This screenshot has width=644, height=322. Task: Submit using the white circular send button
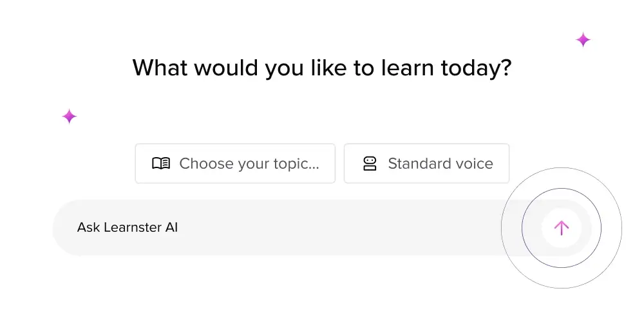(x=562, y=227)
